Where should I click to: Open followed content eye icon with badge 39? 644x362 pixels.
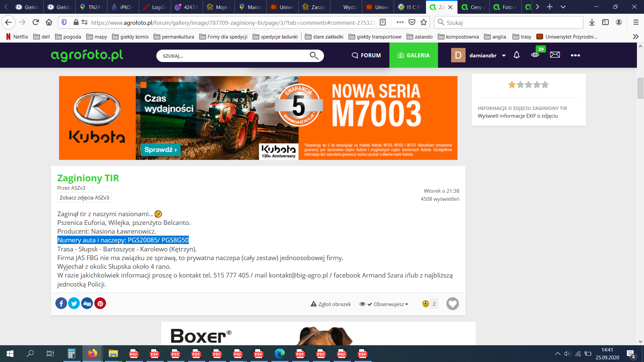(535, 55)
